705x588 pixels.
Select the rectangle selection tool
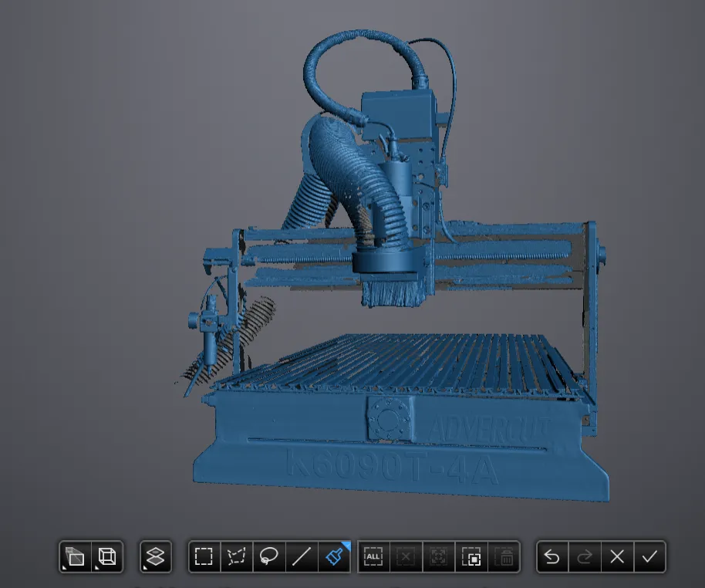204,556
